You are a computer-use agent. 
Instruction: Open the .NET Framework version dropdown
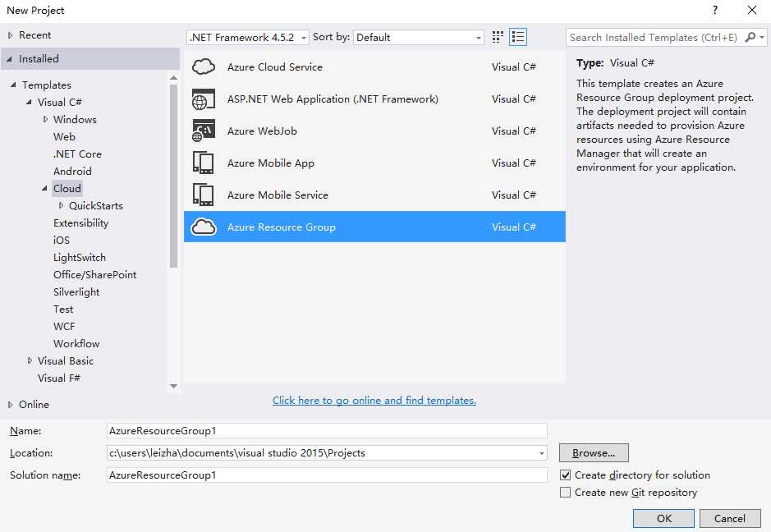248,38
